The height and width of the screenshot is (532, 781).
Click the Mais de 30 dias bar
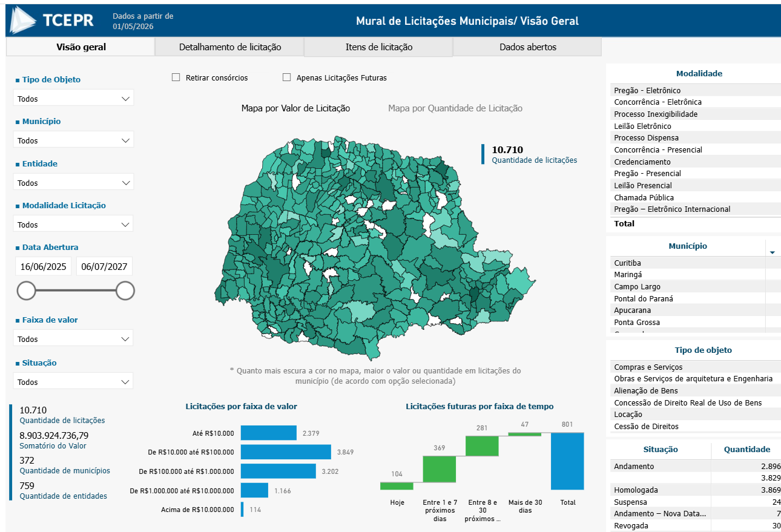coord(524,434)
